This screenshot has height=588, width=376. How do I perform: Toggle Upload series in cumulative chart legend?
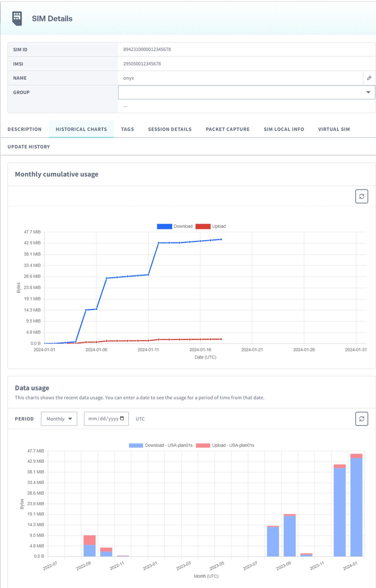coord(211,226)
